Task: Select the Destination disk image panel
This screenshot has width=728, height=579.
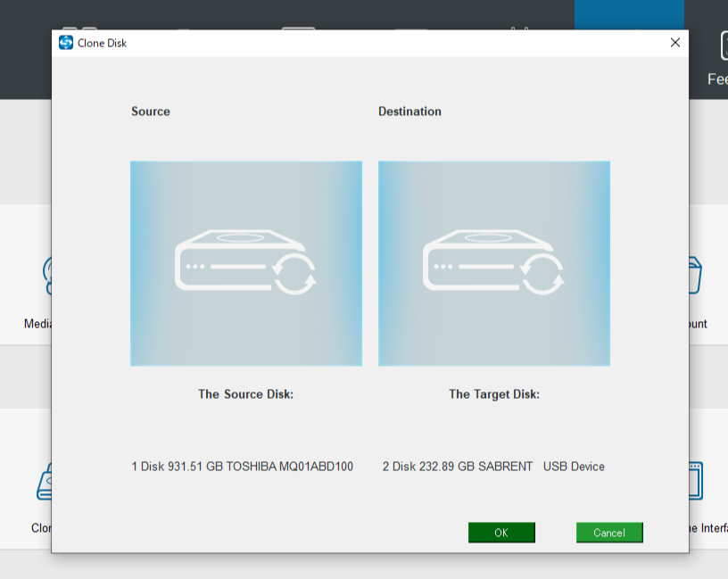Action: click(x=494, y=263)
